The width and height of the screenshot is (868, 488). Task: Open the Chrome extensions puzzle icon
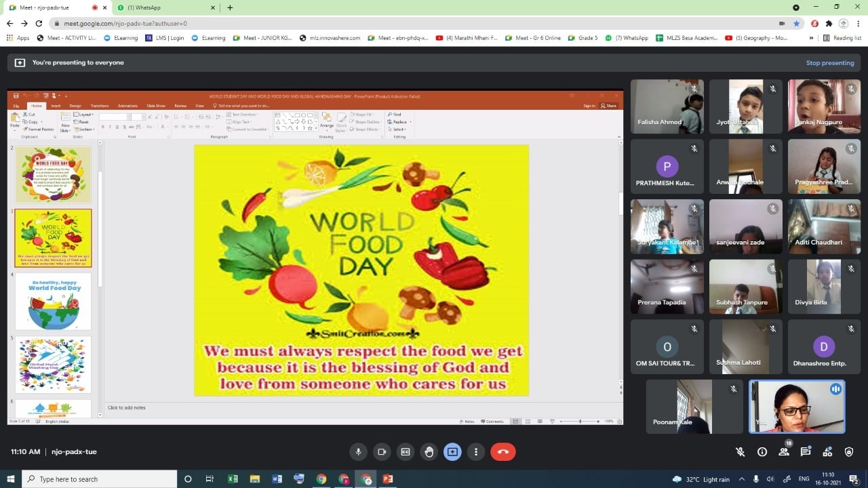click(x=829, y=23)
